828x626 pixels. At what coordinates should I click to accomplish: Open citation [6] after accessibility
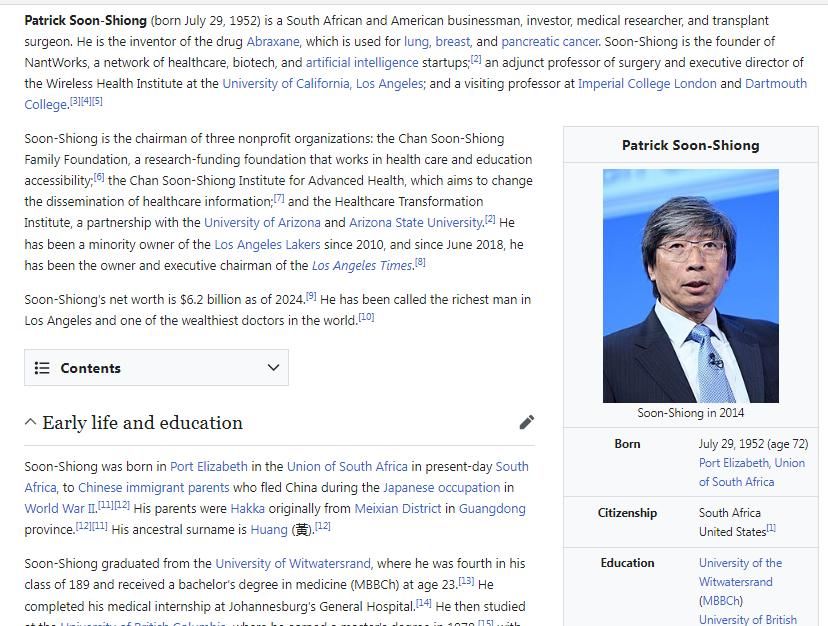tap(99, 177)
